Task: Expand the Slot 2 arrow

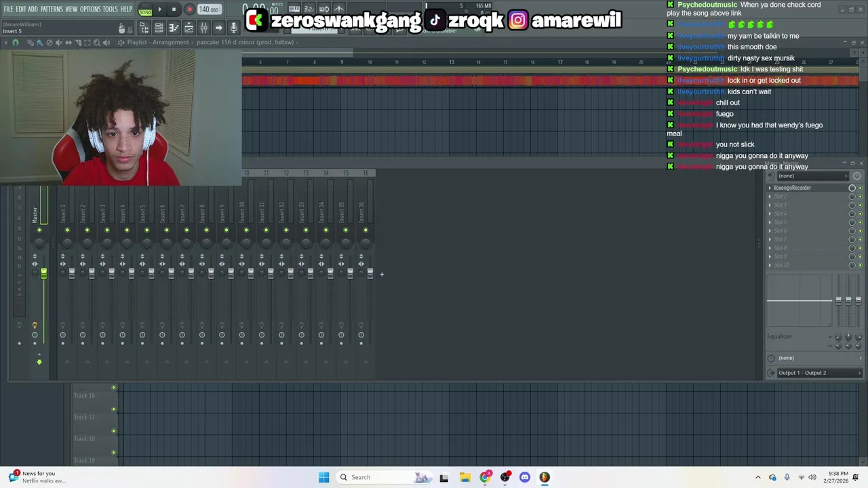Action: point(770,197)
